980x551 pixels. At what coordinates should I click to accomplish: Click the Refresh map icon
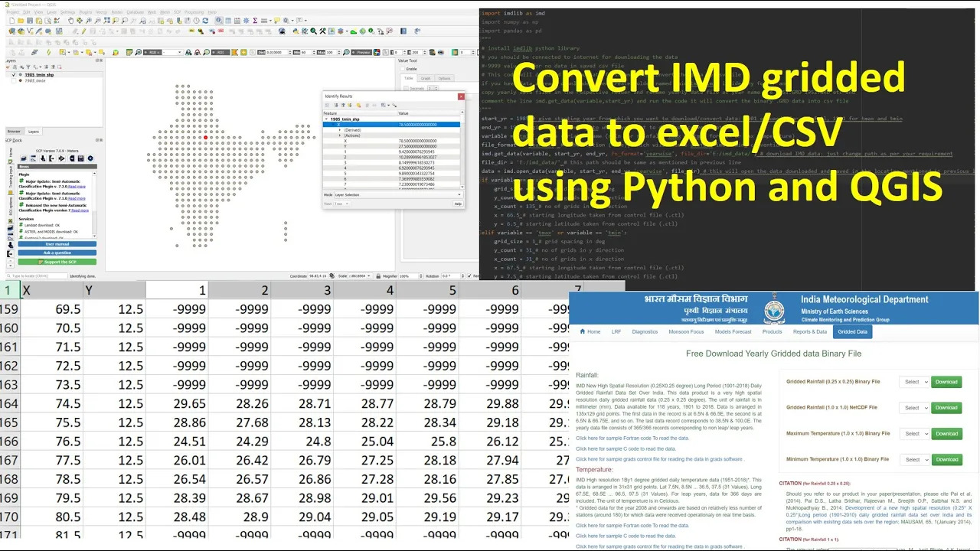coord(205,21)
